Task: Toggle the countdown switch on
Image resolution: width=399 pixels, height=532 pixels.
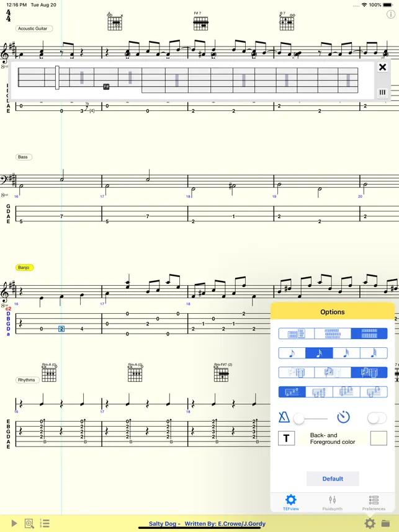Action: 377,418
